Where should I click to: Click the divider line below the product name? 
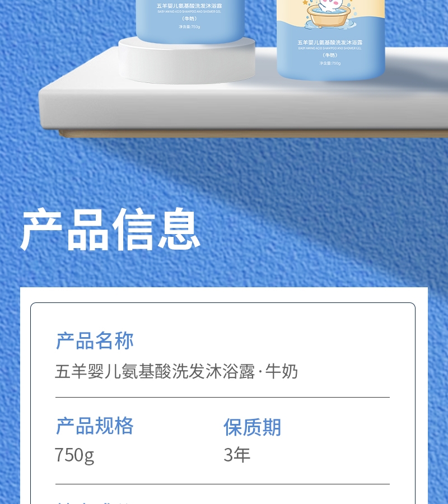pyautogui.click(x=222, y=397)
